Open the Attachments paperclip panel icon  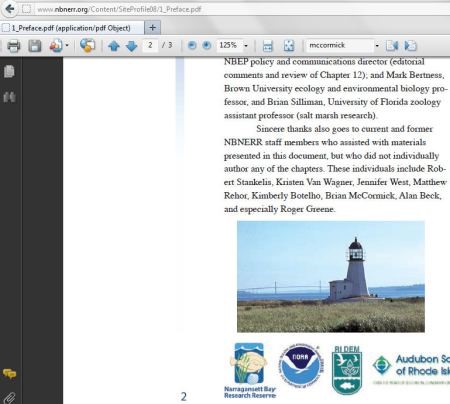click(9, 397)
